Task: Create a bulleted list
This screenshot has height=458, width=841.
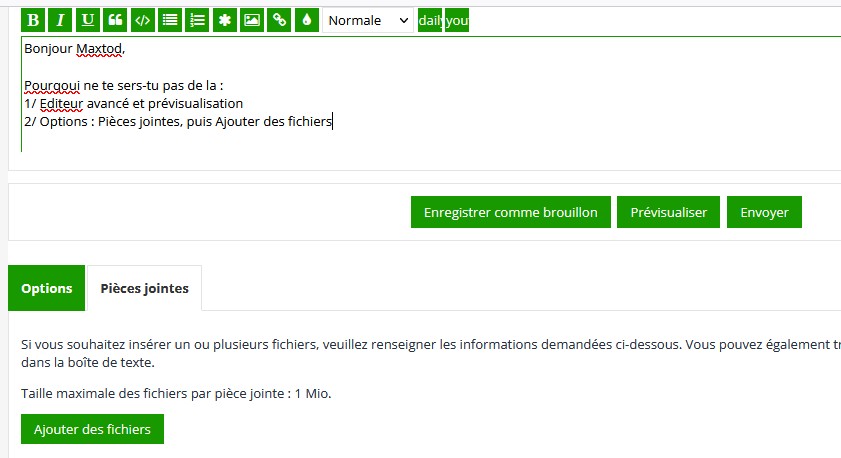Action: point(170,20)
